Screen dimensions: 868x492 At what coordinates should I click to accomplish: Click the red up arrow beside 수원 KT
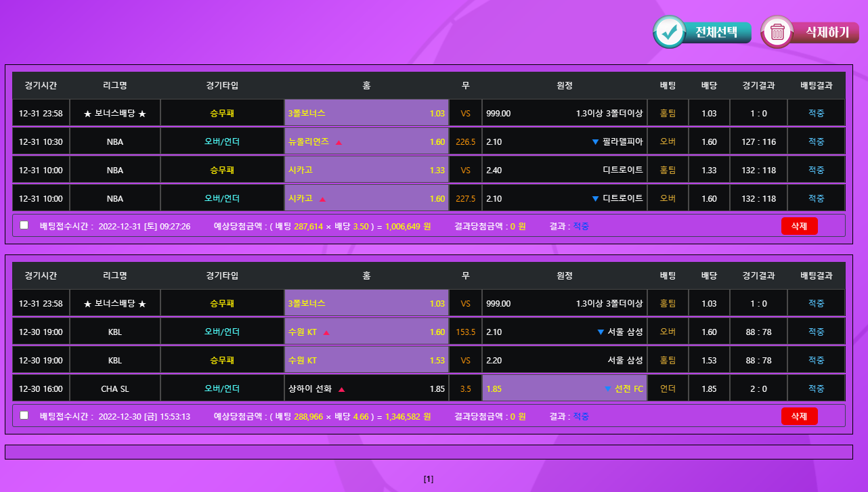(x=326, y=332)
